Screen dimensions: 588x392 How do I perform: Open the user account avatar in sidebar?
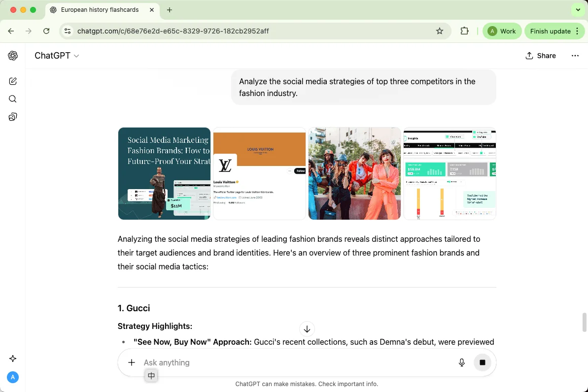pos(13,377)
